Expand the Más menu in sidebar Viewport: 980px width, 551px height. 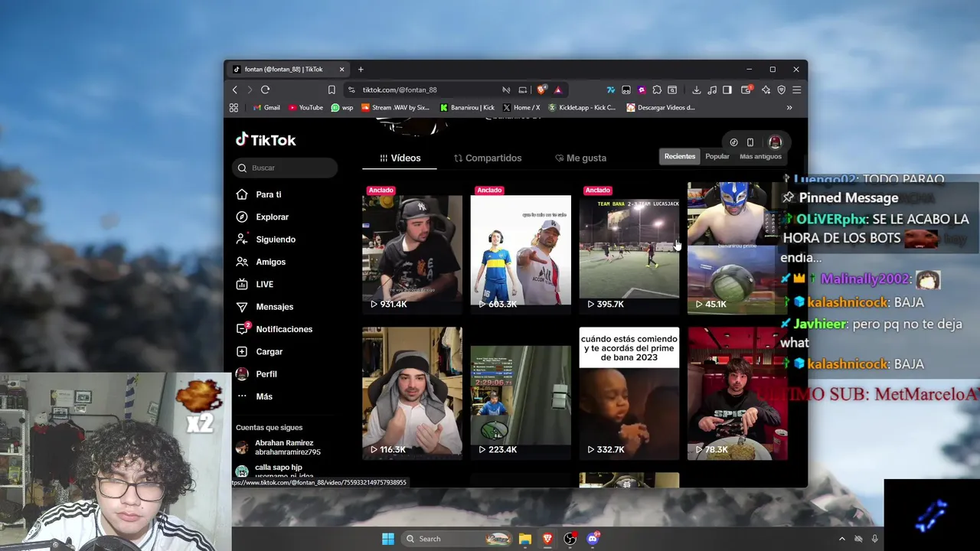point(263,396)
